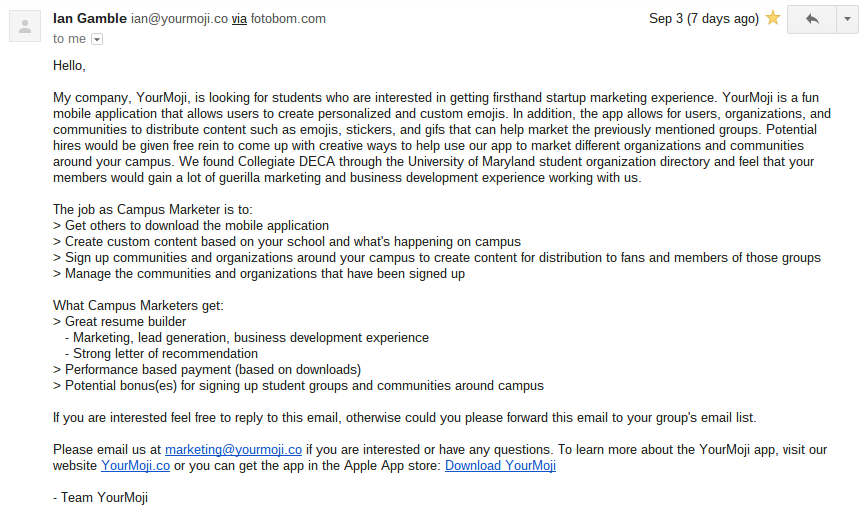The width and height of the screenshot is (860, 529).
Task: Click the 'Hello,' greeting line
Action: pos(69,66)
